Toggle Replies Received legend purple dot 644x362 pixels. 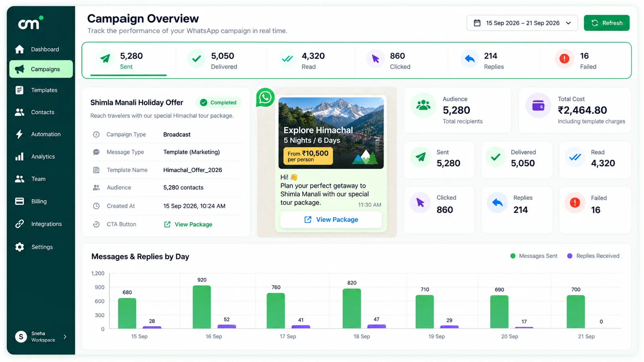[x=570, y=256]
